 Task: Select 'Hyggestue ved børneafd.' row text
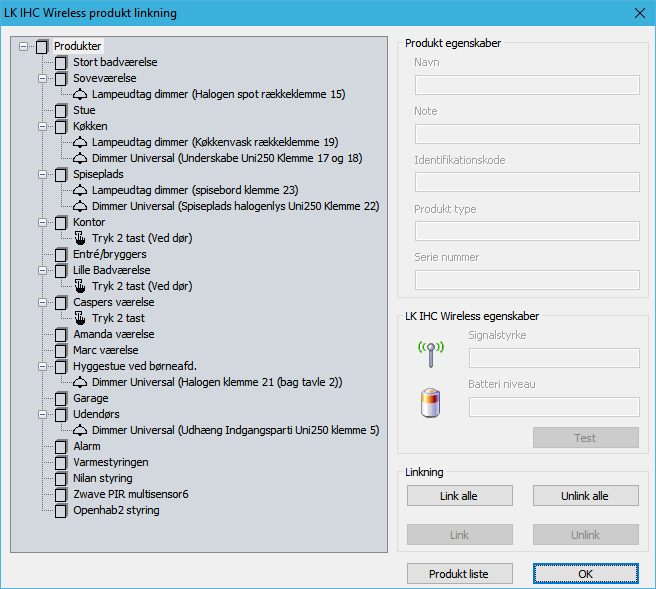[x=135, y=366]
